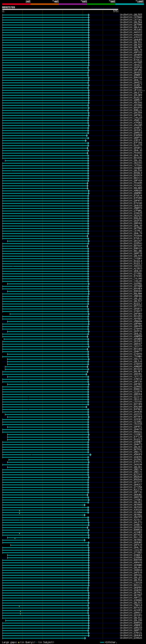Click hit label UniRef100_Q93XP2

point(131,341)
